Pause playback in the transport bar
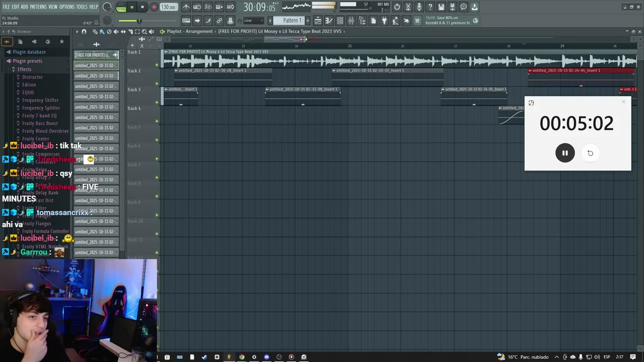 (x=132, y=7)
